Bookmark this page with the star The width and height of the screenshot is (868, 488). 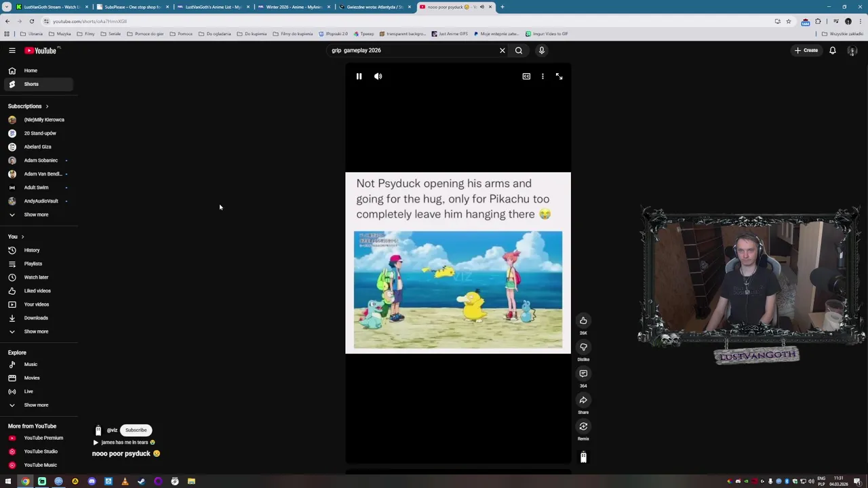tap(788, 21)
